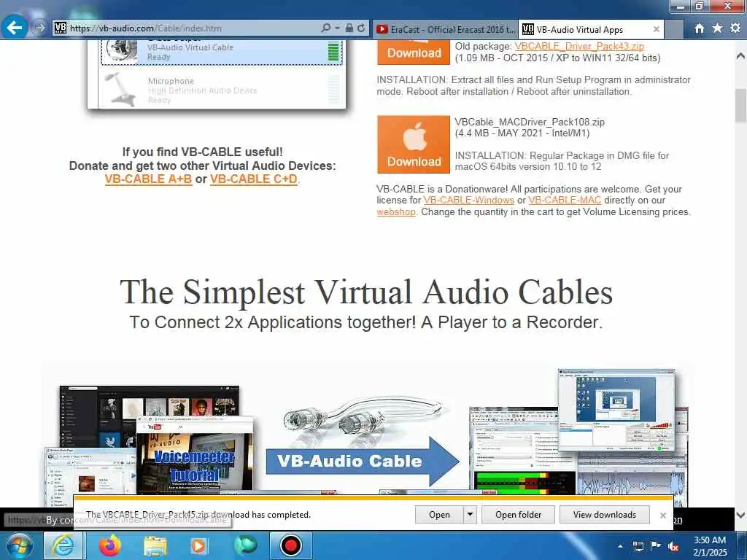This screenshot has width=747, height=560.
Task: Show hidden tray icons arrow
Action: click(x=620, y=546)
